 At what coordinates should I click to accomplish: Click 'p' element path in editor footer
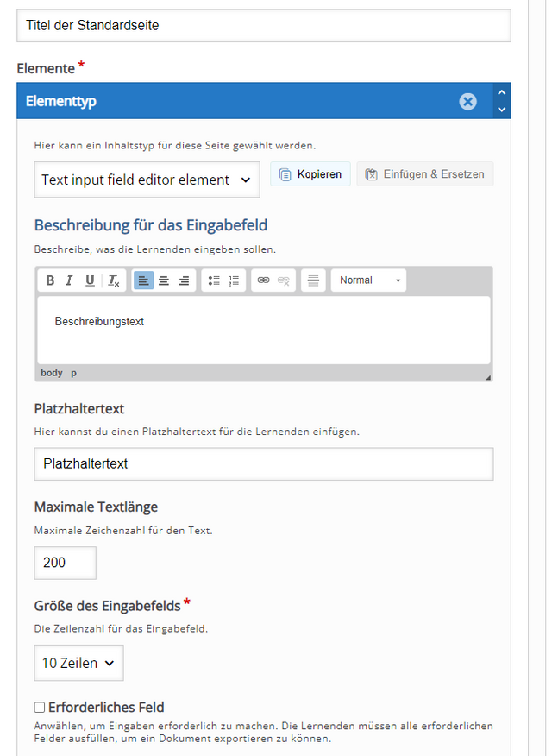73,373
